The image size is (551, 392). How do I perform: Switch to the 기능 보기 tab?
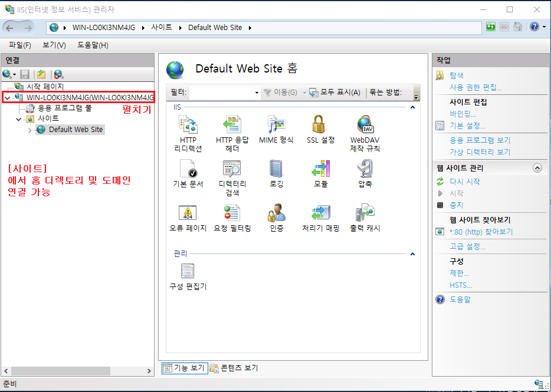pos(185,368)
